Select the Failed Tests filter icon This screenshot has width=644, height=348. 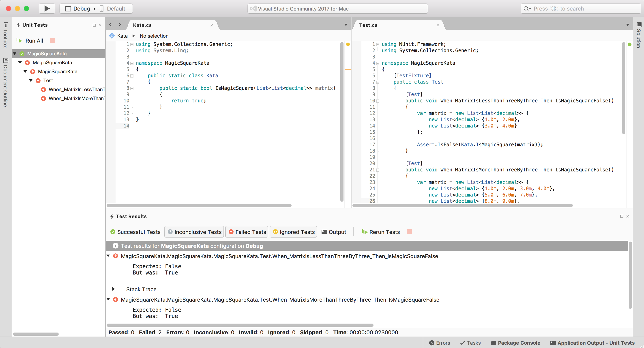point(231,232)
